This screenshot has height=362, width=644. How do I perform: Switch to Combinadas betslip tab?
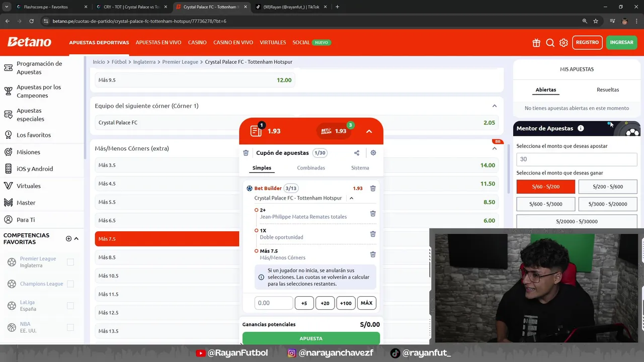311,168
